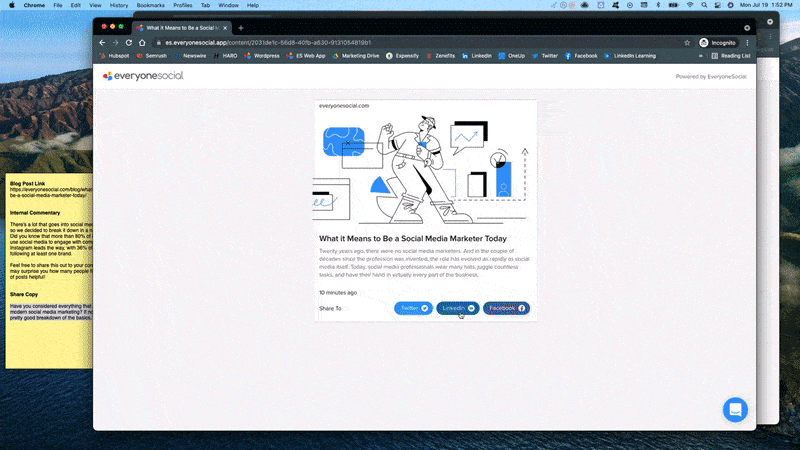Share the post to LinkedIn
This screenshot has height=450, width=800.
pyautogui.click(x=458, y=308)
